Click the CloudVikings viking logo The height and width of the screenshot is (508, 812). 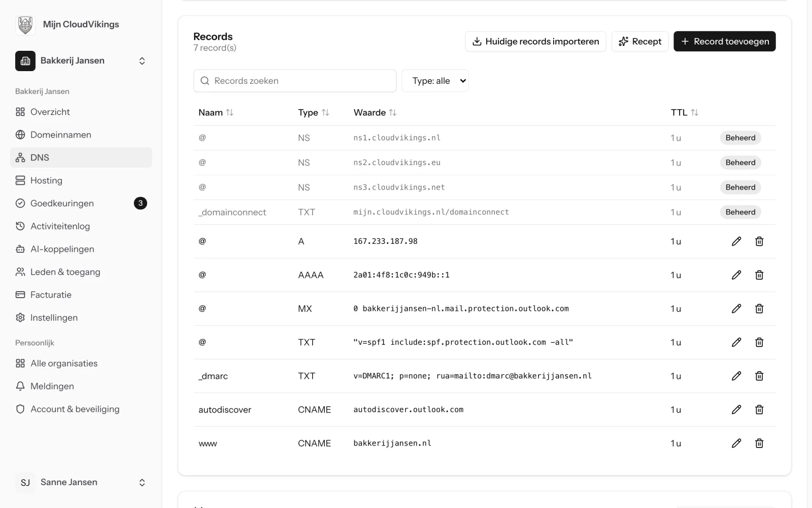(x=25, y=25)
